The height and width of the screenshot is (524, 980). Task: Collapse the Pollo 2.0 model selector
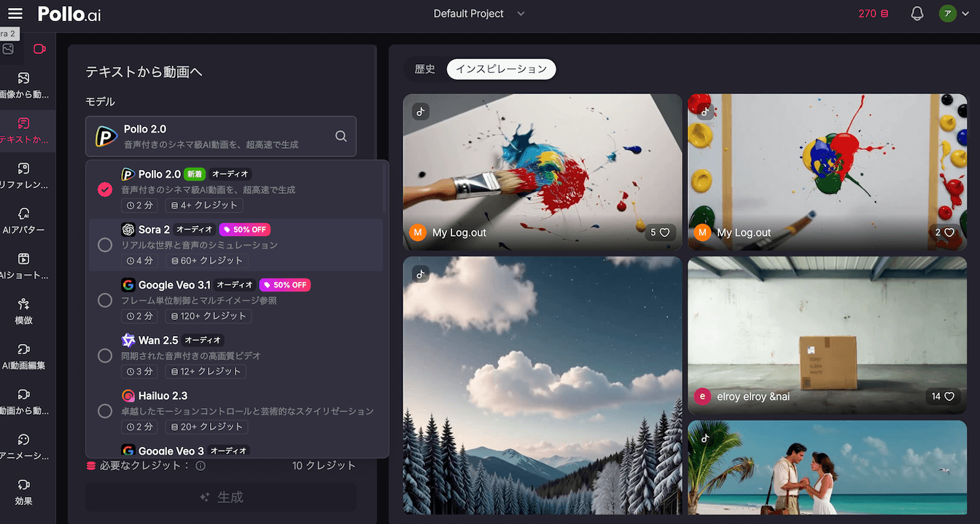point(220,136)
